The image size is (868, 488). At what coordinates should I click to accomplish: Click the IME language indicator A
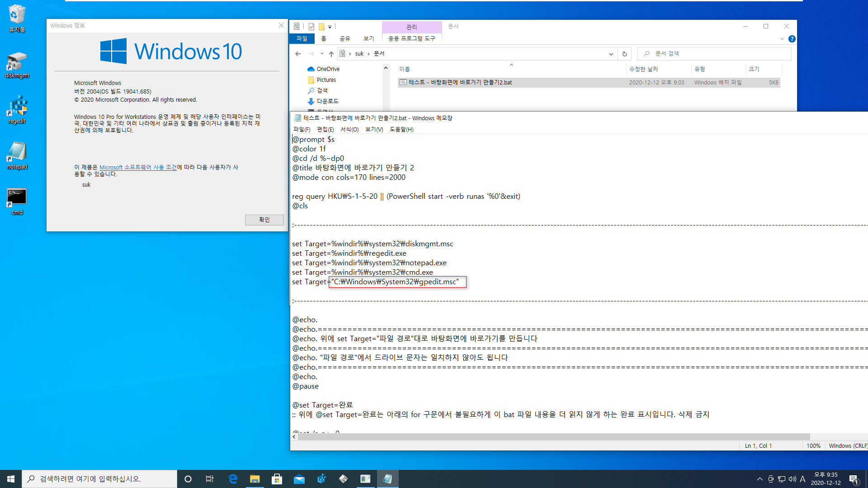click(802, 479)
